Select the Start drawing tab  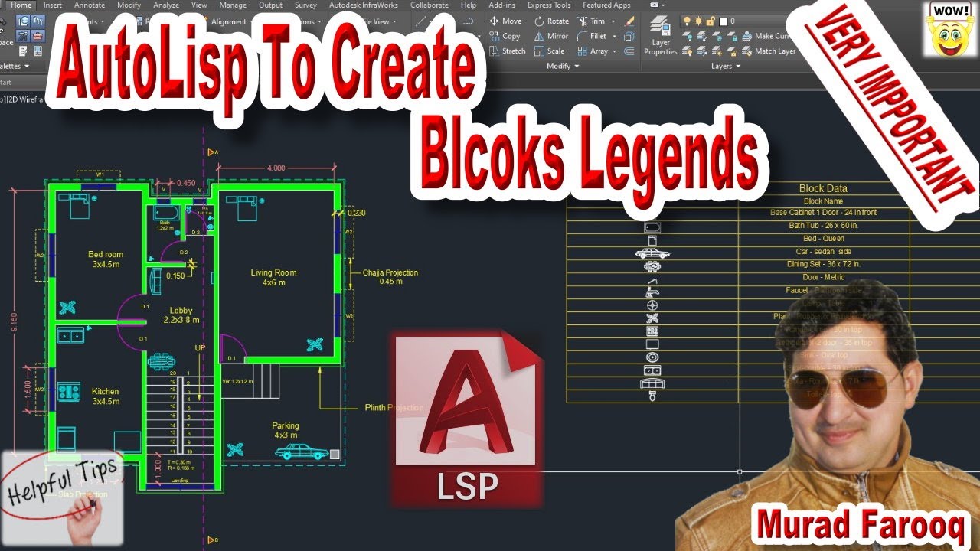coord(6,83)
